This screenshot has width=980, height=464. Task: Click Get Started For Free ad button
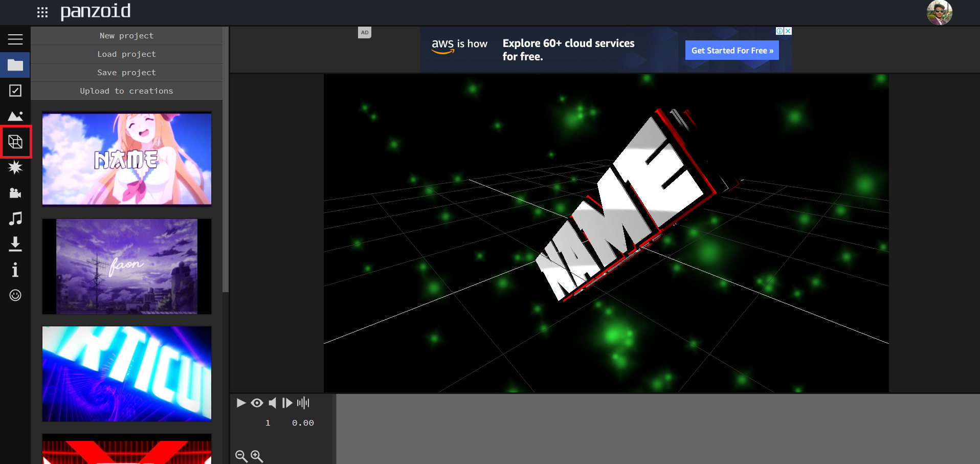click(x=732, y=50)
